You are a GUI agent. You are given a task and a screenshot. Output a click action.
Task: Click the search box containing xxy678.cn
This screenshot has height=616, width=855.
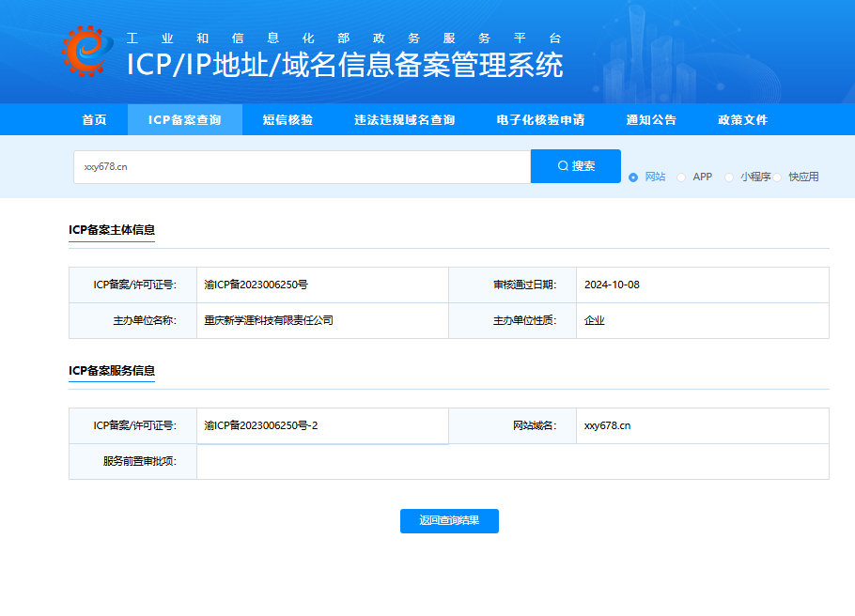point(303,167)
